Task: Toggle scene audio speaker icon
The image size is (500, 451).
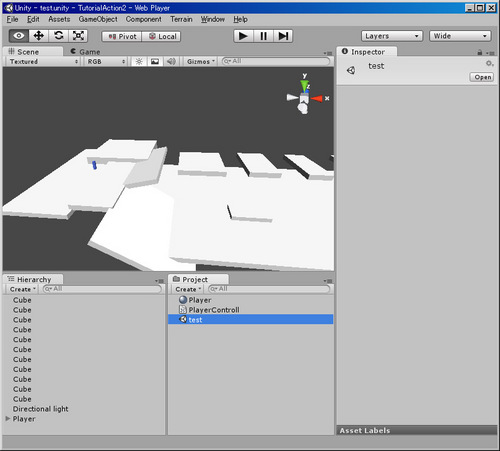Action: click(x=171, y=62)
